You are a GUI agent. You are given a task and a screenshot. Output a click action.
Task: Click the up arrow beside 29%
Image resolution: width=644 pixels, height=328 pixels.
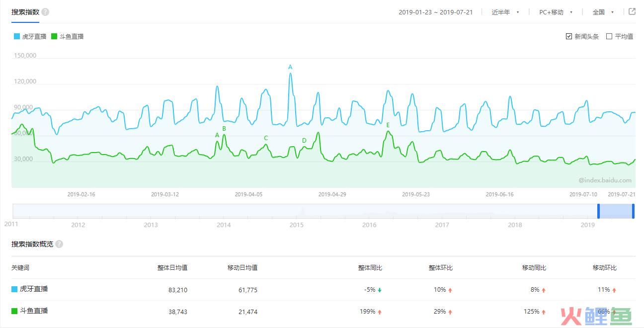(450, 312)
